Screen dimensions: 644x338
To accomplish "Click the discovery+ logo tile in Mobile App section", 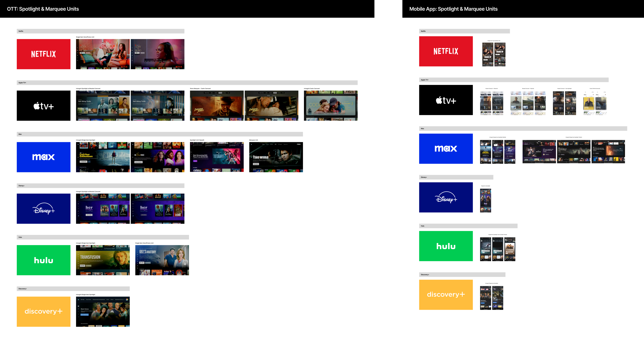I will pyautogui.click(x=446, y=295).
